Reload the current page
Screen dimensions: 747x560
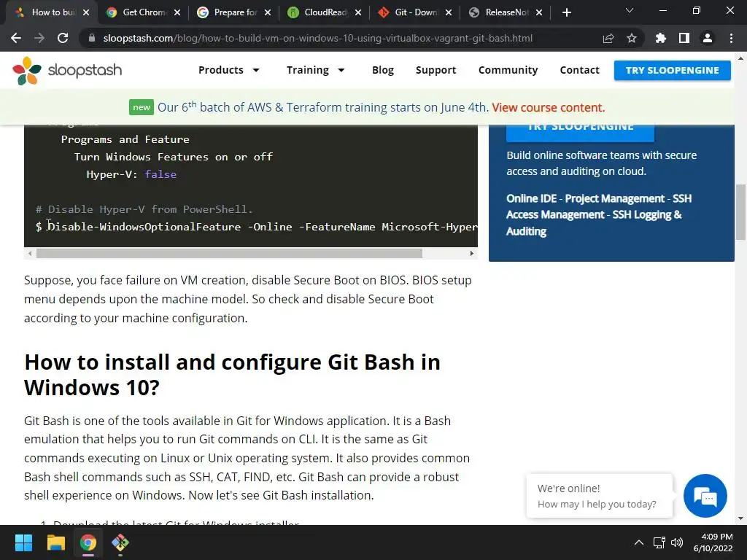pyautogui.click(x=63, y=38)
